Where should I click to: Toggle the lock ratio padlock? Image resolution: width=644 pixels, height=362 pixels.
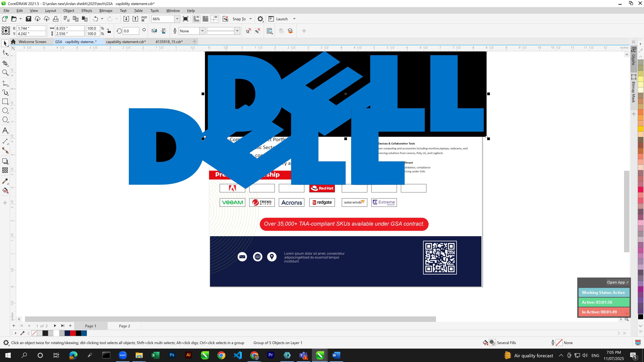click(x=109, y=31)
